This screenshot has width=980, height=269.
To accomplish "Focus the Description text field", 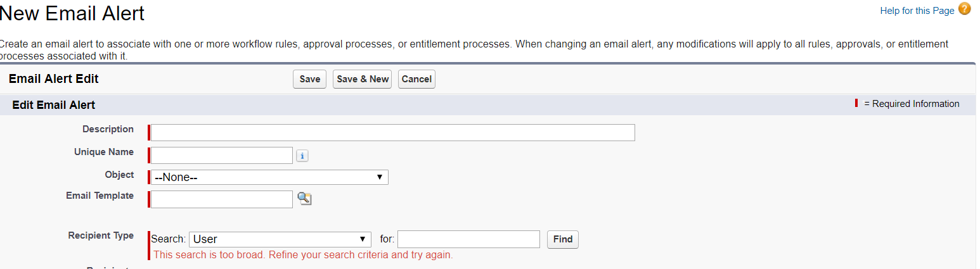I will 392,132.
